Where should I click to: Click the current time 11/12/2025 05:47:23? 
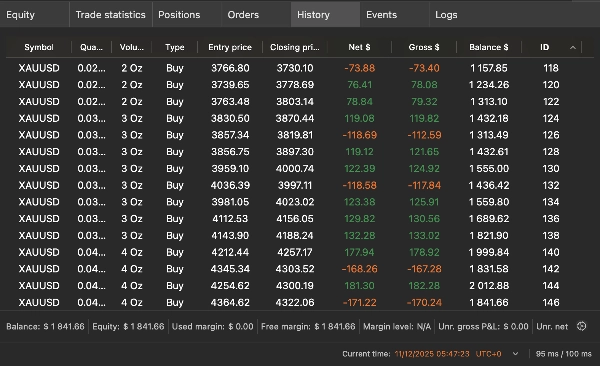432,354
